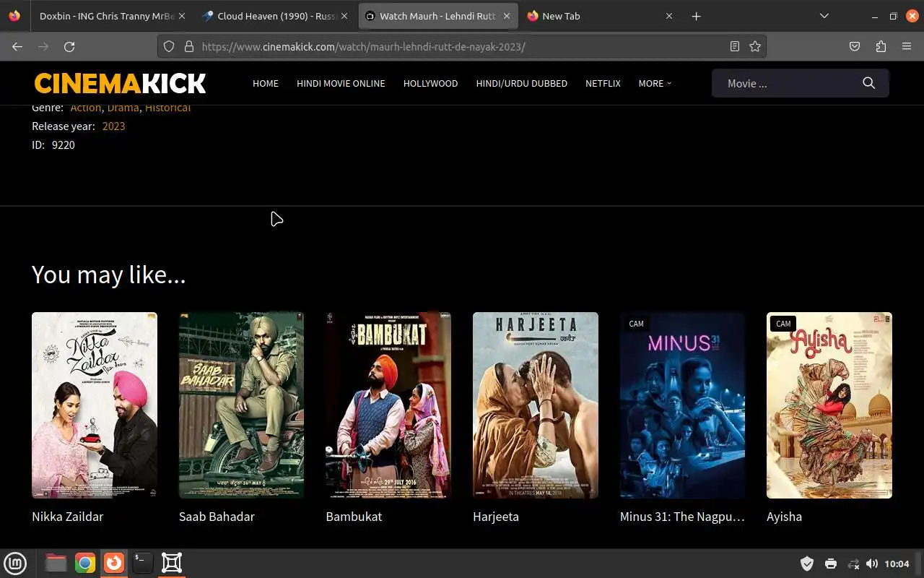Image resolution: width=924 pixels, height=578 pixels.
Task: Click the Ayisha title link
Action: coord(784,517)
